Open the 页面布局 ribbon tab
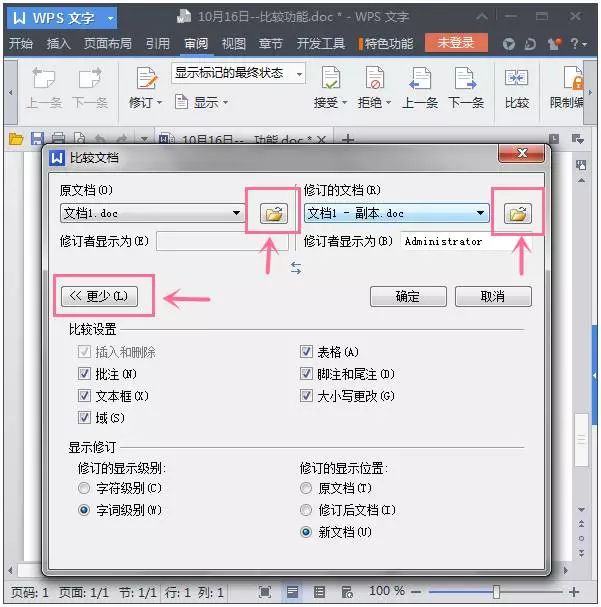 click(x=108, y=43)
